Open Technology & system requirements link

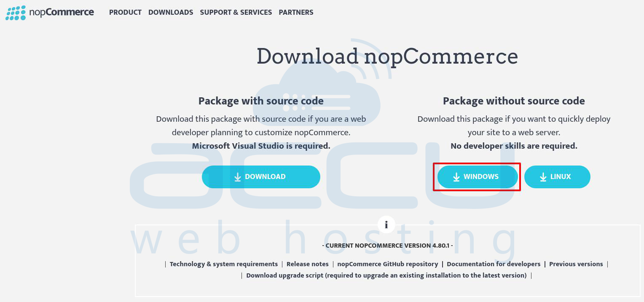coord(224,264)
